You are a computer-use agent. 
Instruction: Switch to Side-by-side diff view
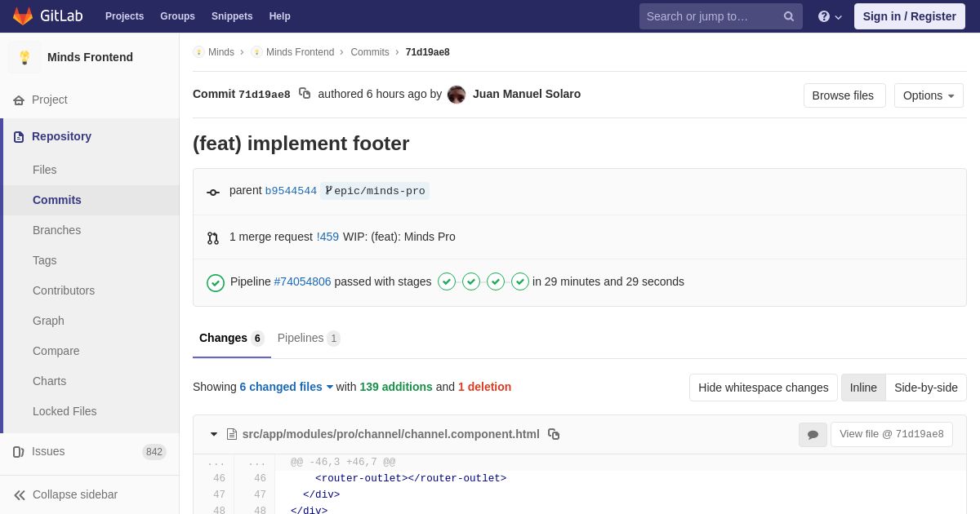[x=926, y=388]
